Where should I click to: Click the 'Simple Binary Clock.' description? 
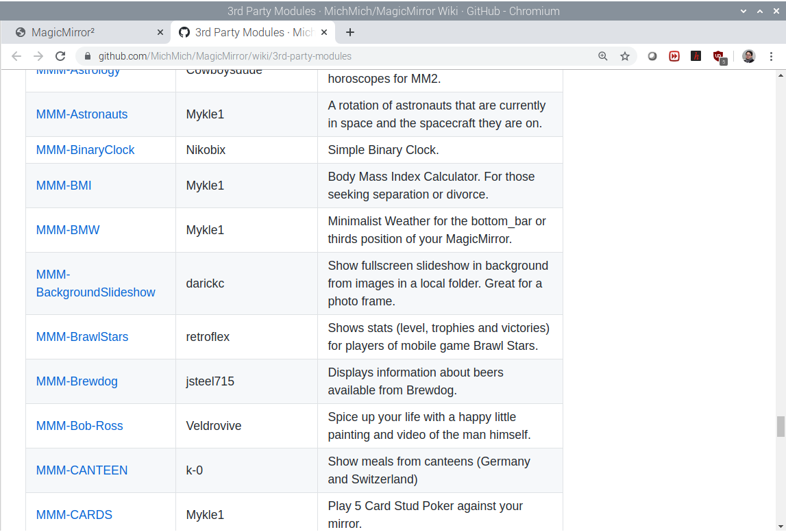(x=384, y=150)
